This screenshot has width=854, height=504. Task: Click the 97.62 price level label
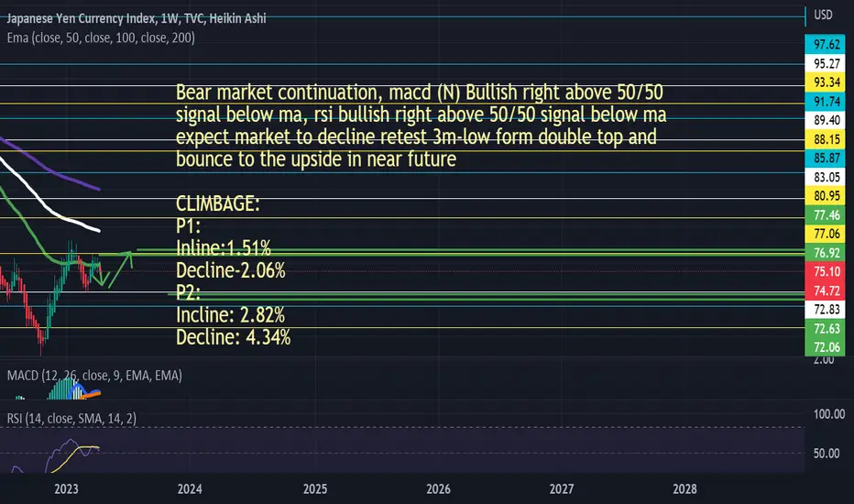coord(826,45)
